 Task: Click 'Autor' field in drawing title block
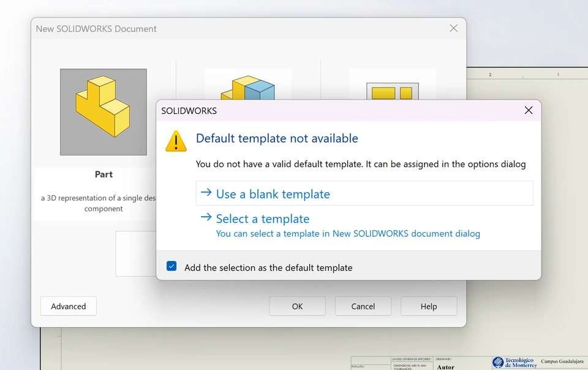tap(445, 367)
